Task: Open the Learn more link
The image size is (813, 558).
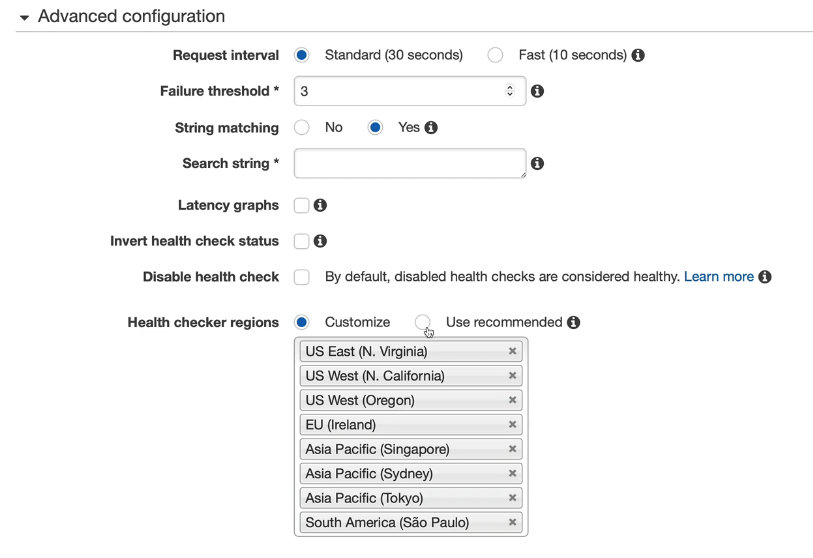Action: [x=719, y=277]
